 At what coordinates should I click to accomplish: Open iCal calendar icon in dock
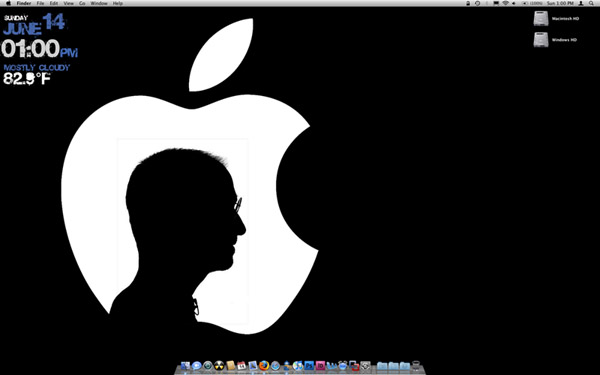point(241,366)
